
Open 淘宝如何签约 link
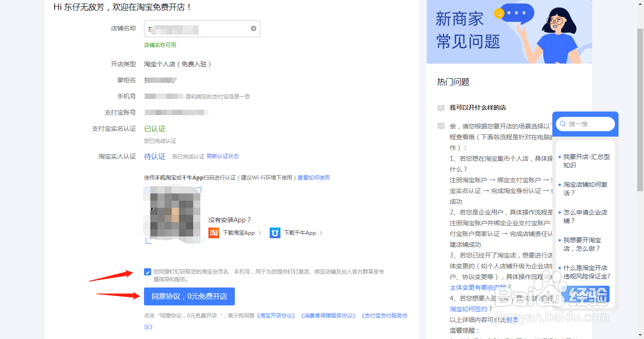click(x=468, y=309)
